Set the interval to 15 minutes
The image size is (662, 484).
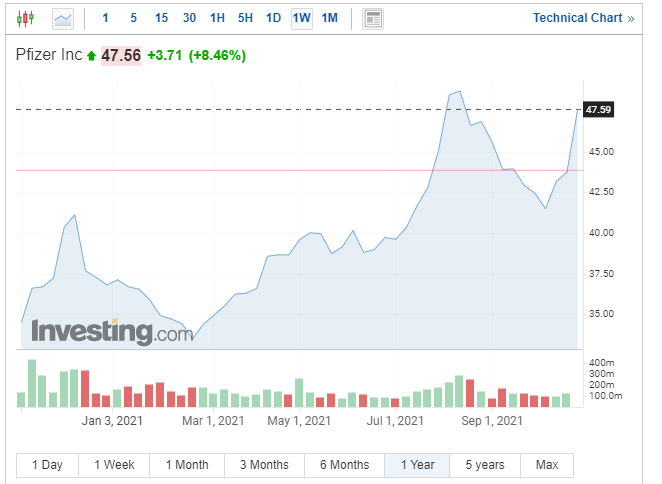[x=161, y=18]
